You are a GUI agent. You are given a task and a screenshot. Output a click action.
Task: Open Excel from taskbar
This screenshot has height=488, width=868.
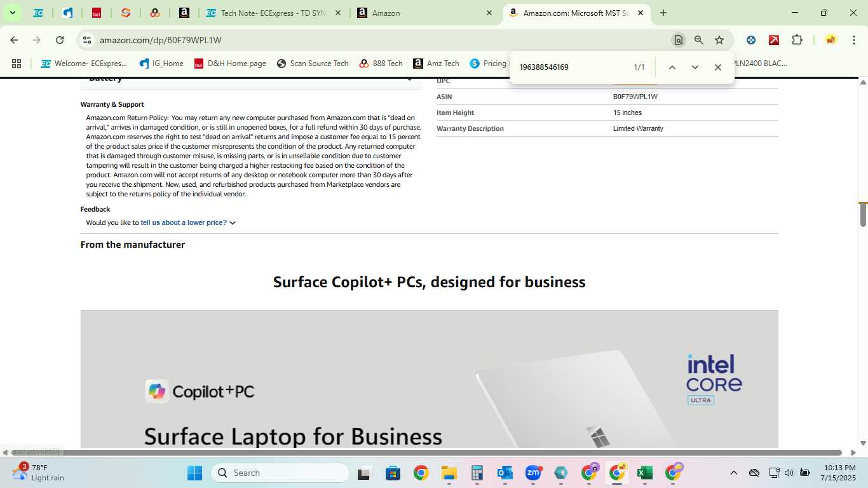click(645, 473)
